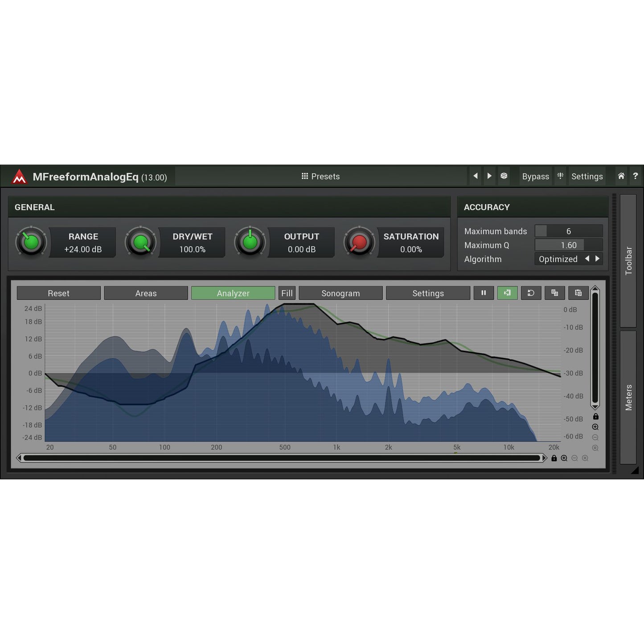Click the random preset dice icon
Screen dimensions: 644x644
point(504,176)
